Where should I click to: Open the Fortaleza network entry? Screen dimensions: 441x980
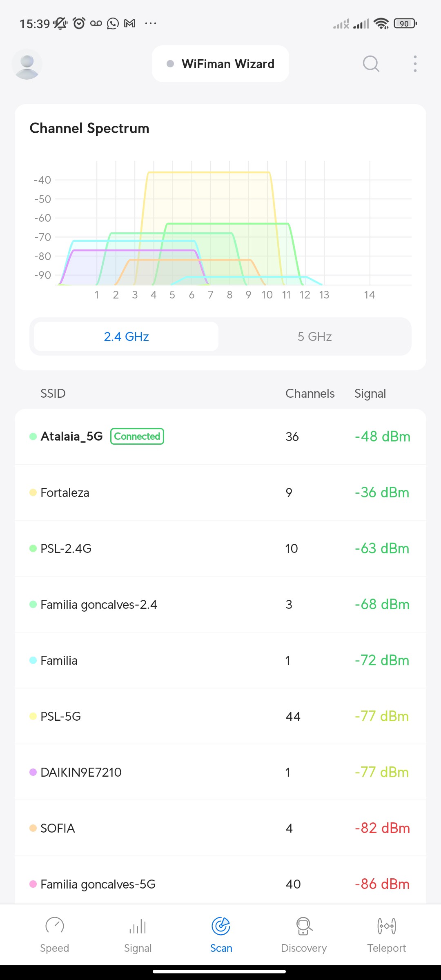coord(220,492)
